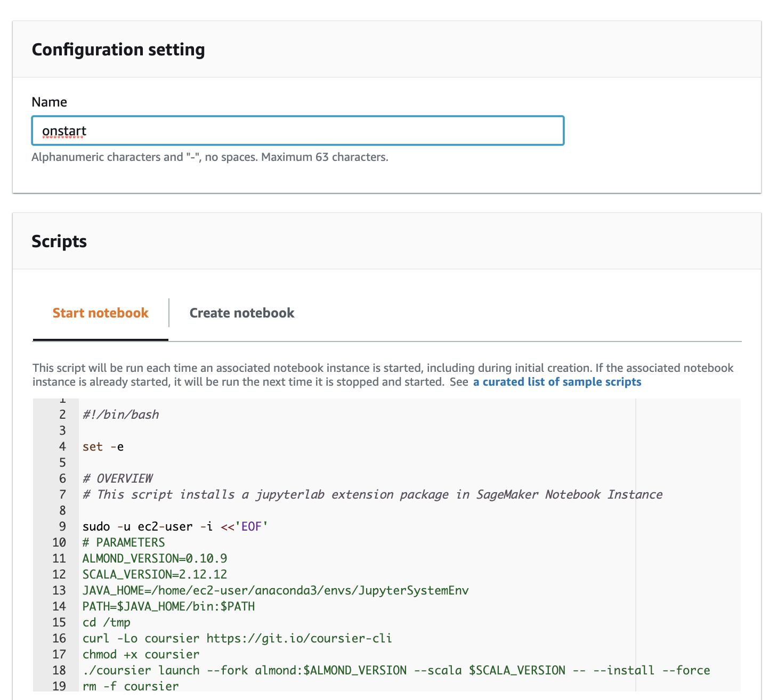This screenshot has width=777, height=700.
Task: Click the Name input field containing onstart
Action: click(x=297, y=131)
